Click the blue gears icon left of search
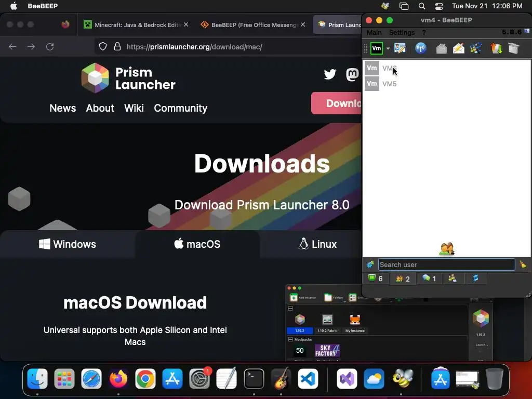The image size is (532, 399). pos(370,264)
